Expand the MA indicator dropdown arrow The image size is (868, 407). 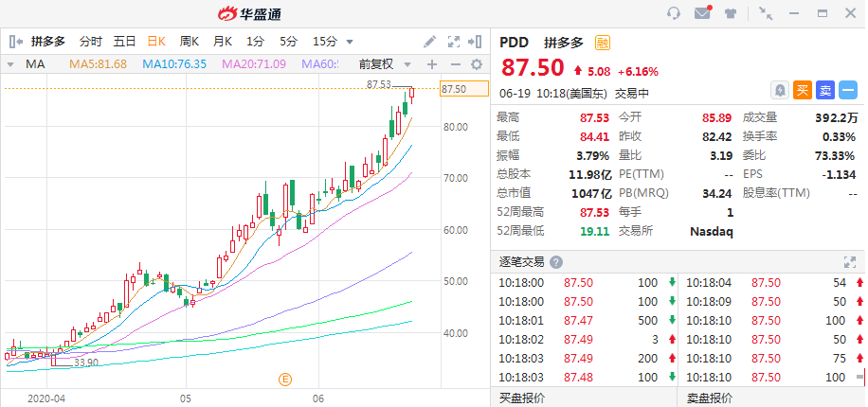[10, 64]
